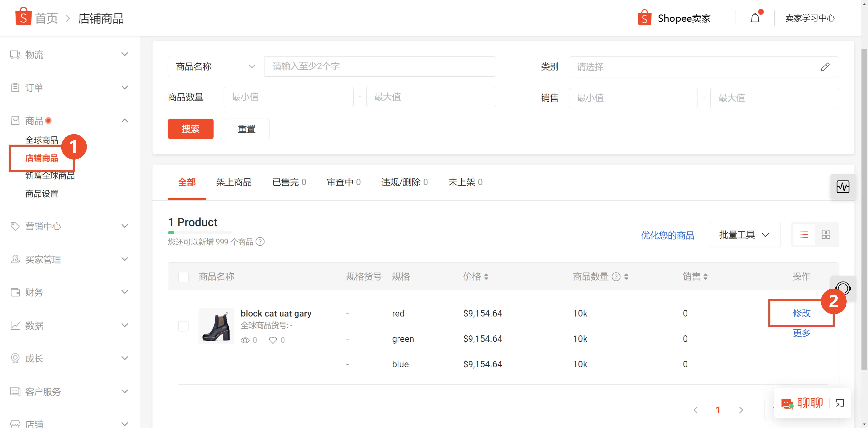Image resolution: width=868 pixels, height=428 pixels.
Task: Collapse the 商品 sidebar section
Action: click(124, 120)
